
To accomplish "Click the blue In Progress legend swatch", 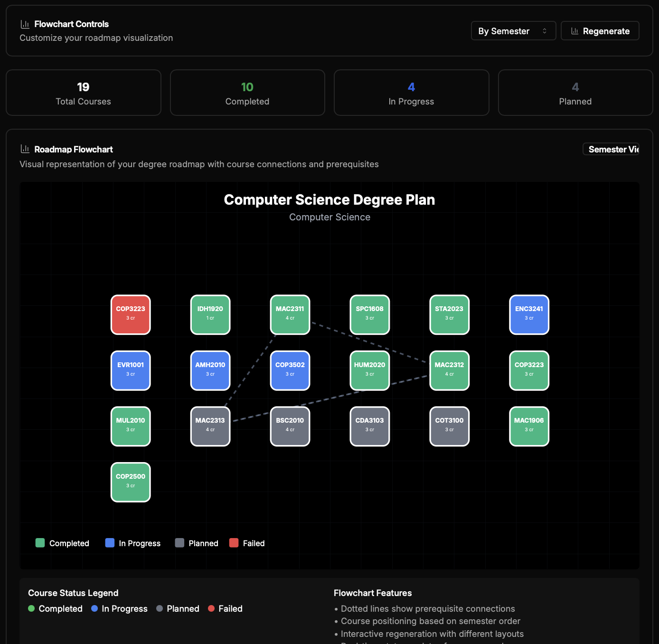I will pos(110,543).
